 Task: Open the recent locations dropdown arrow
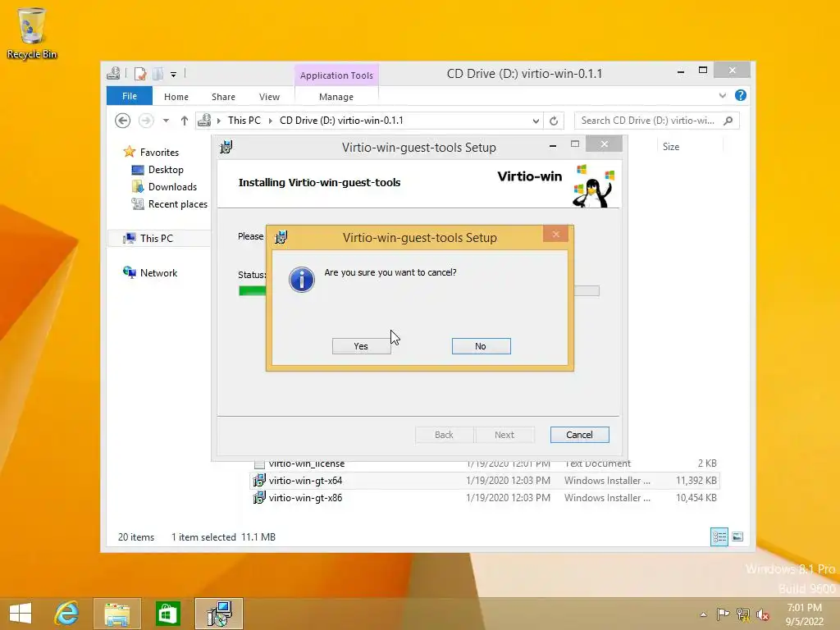coord(166,121)
